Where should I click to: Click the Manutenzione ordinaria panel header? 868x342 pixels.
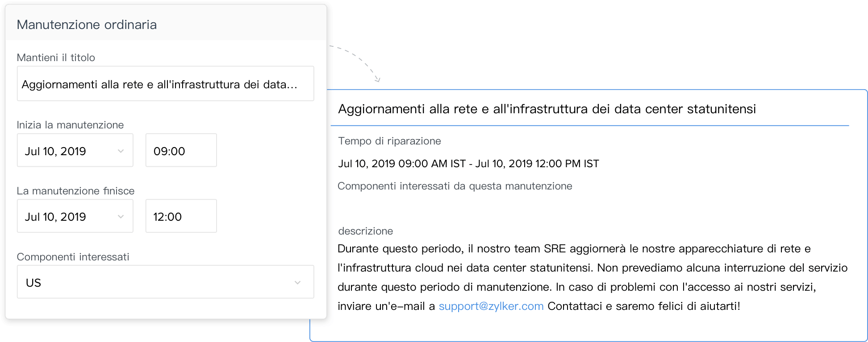(x=87, y=25)
